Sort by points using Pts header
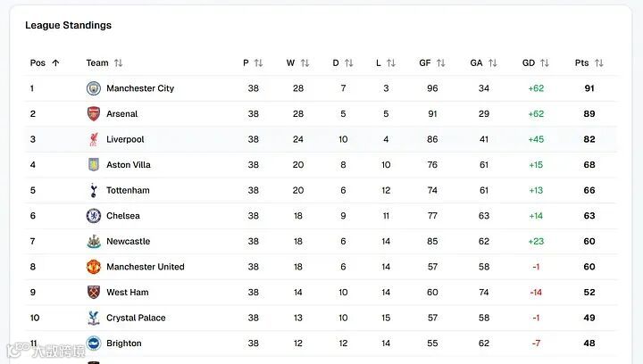This screenshot has width=643, height=364. coord(589,62)
